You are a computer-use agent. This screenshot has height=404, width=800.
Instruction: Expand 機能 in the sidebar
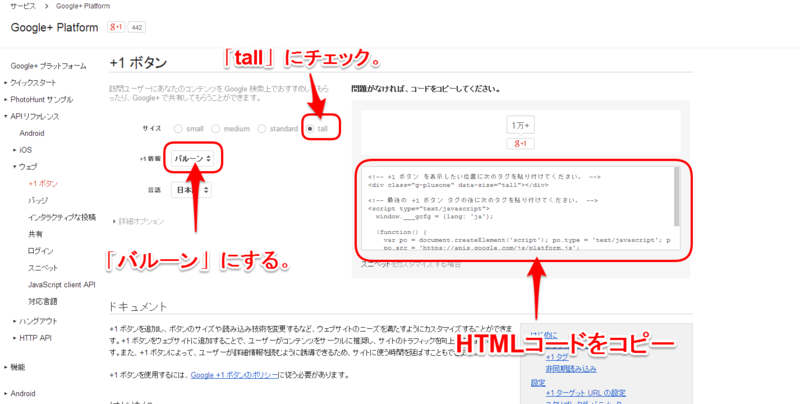tap(14, 367)
